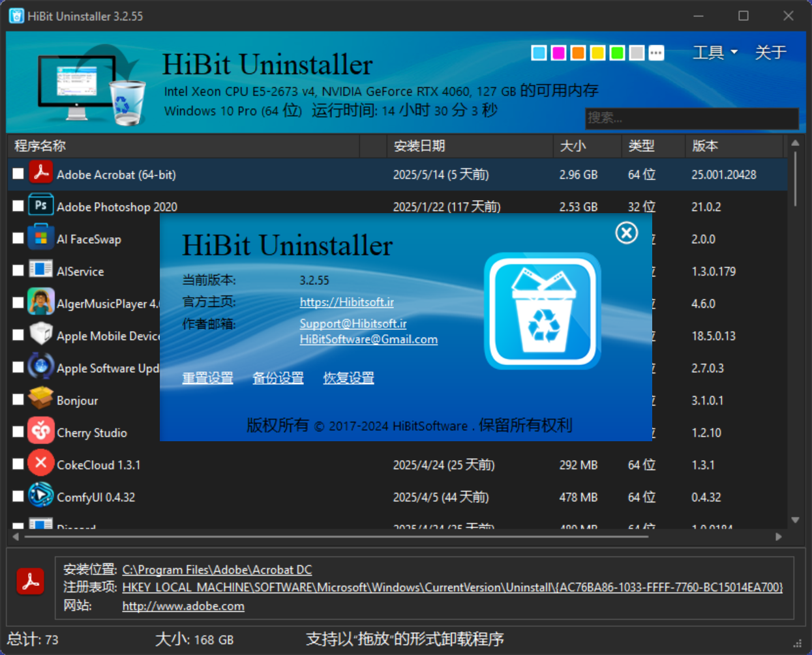Viewport: 812px width, 655px height.
Task: Click the 重置设置 link
Action: coord(207,378)
